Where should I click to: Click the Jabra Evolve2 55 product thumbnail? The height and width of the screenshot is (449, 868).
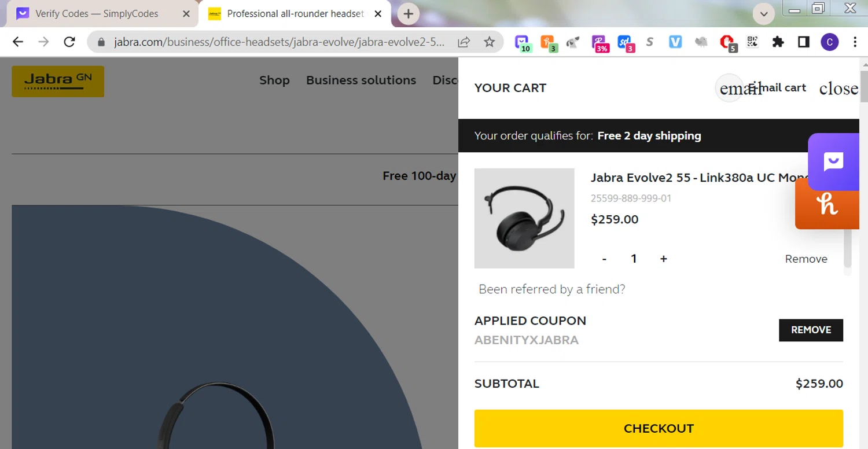coord(524,218)
